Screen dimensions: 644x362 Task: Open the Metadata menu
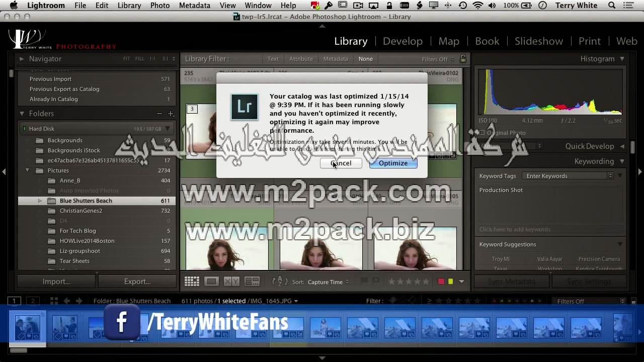click(x=195, y=6)
